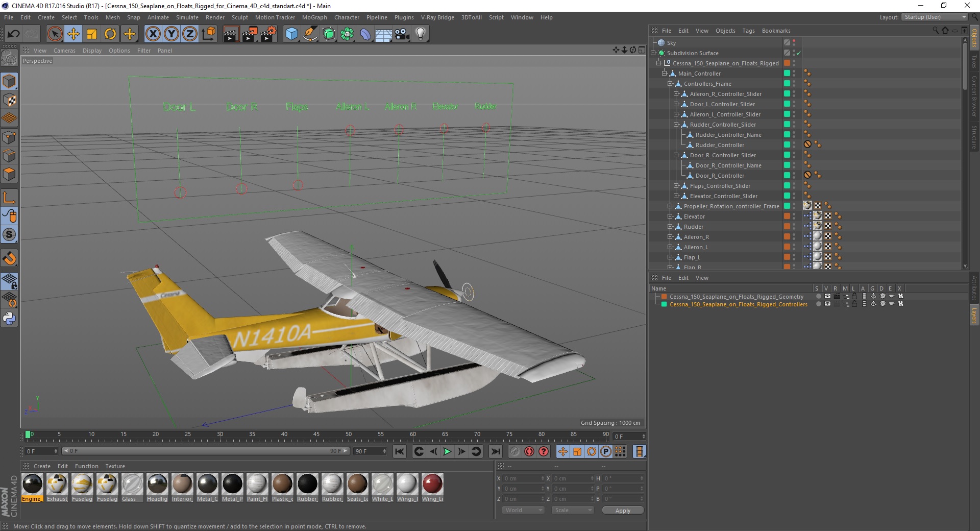
Task: Open Object Manager Tags menu
Action: 748,31
